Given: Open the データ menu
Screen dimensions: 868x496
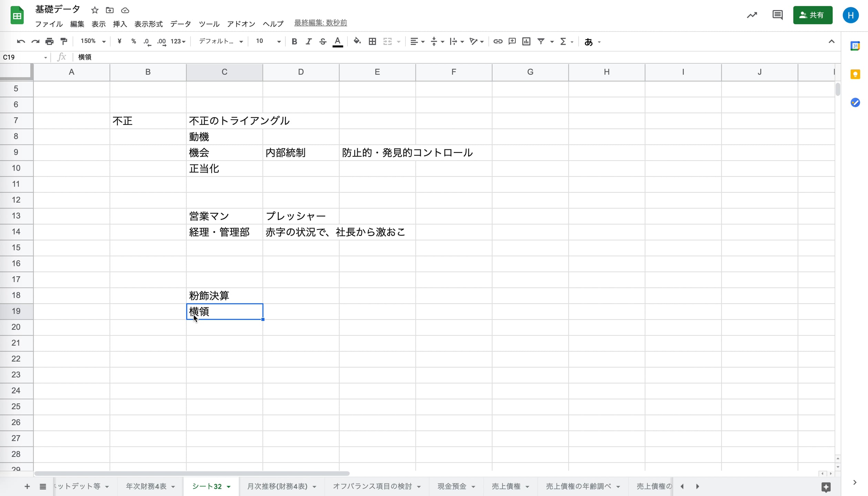Looking at the screenshot, I should coord(180,24).
